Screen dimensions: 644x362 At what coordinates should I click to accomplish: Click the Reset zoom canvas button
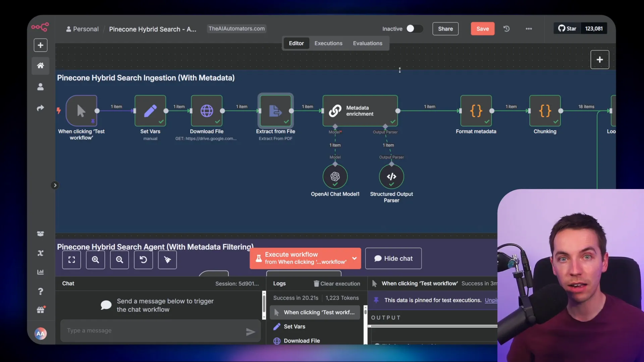pyautogui.click(x=143, y=260)
